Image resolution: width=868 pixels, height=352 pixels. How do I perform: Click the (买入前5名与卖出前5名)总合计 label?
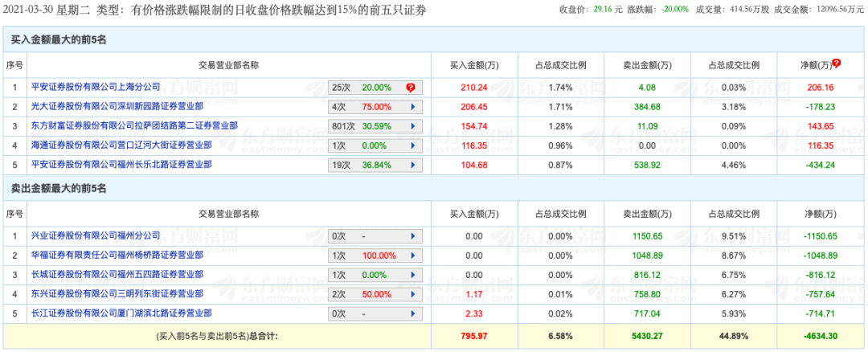pos(216,335)
